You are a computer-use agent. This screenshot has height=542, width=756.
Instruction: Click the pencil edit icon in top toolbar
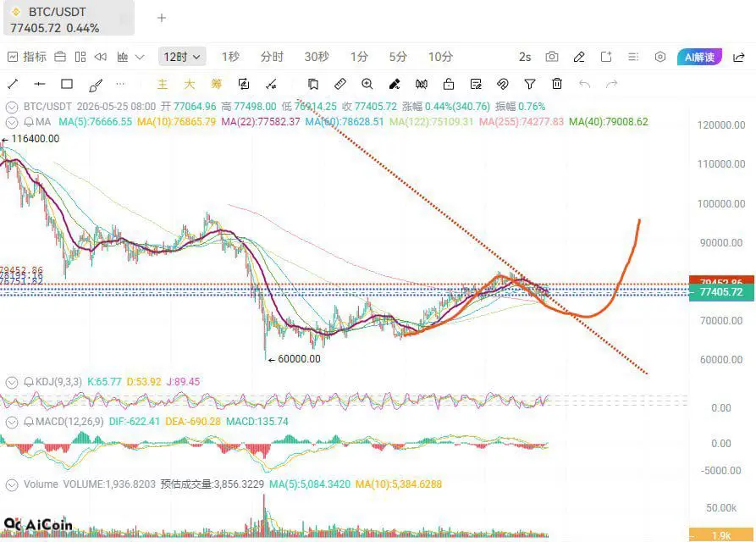(579, 57)
